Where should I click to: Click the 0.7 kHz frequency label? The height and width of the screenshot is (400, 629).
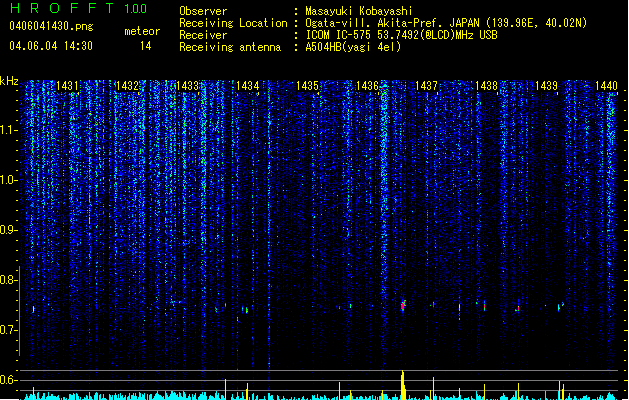tap(8, 330)
